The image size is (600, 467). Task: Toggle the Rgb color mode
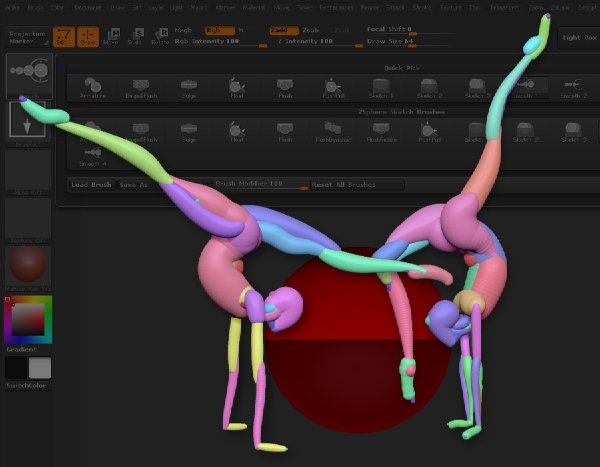coord(220,30)
